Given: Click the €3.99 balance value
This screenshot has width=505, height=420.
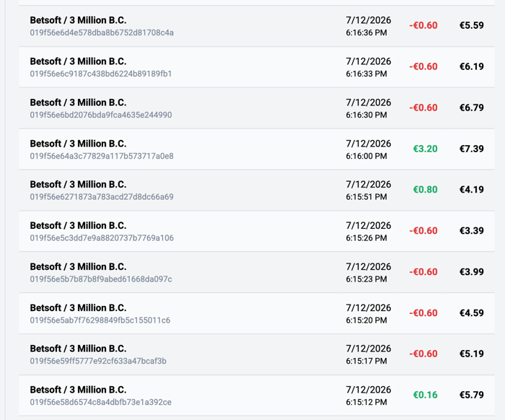Looking at the screenshot, I should tap(472, 272).
